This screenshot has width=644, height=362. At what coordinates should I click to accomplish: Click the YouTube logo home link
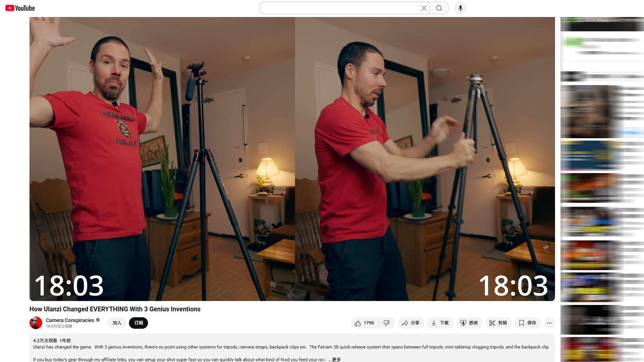pyautogui.click(x=20, y=8)
